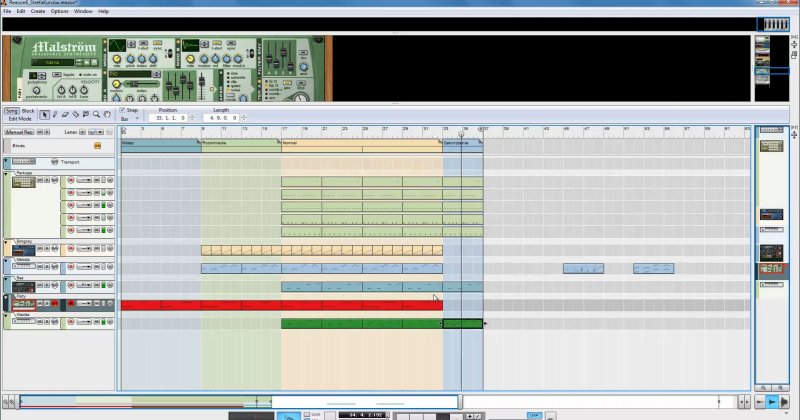Open the Bar snap value dropdown
This screenshot has height=420, width=800.
tap(132, 118)
